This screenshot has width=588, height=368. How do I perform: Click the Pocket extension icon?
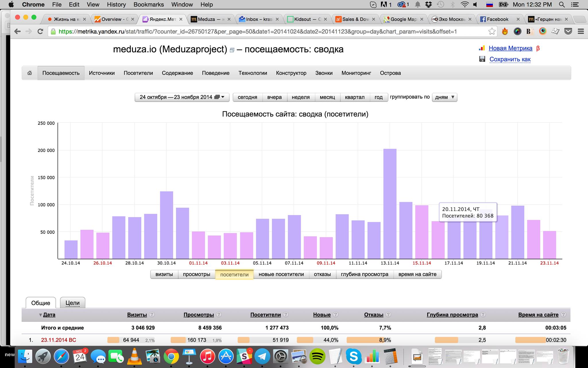tap(568, 31)
